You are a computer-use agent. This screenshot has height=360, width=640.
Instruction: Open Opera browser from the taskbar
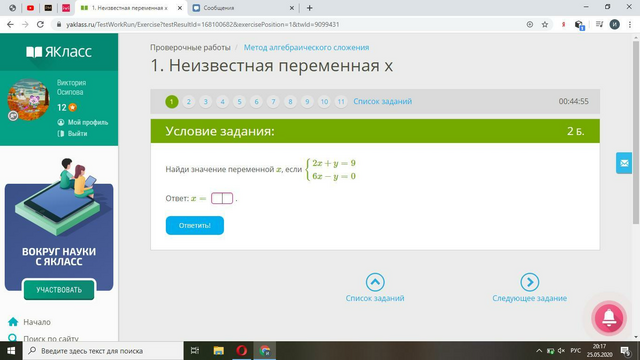(x=242, y=351)
